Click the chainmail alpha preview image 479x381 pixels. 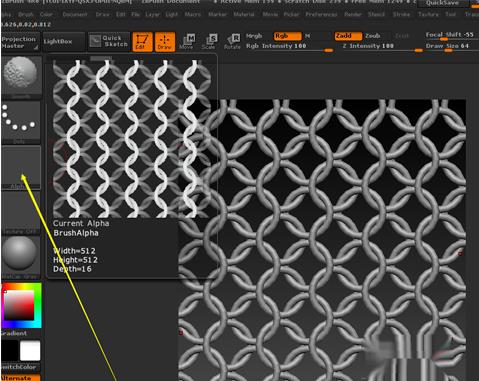point(132,139)
